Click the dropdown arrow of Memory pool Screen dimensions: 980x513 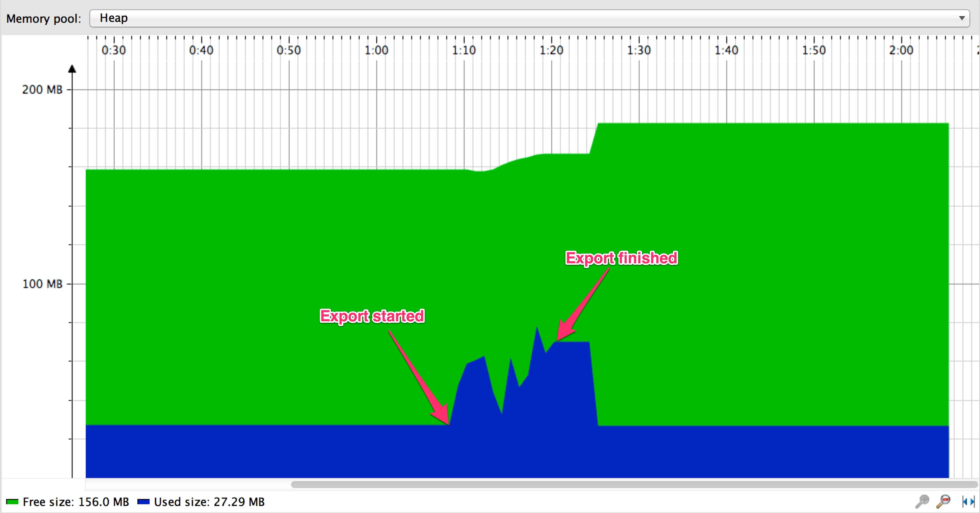click(x=962, y=18)
